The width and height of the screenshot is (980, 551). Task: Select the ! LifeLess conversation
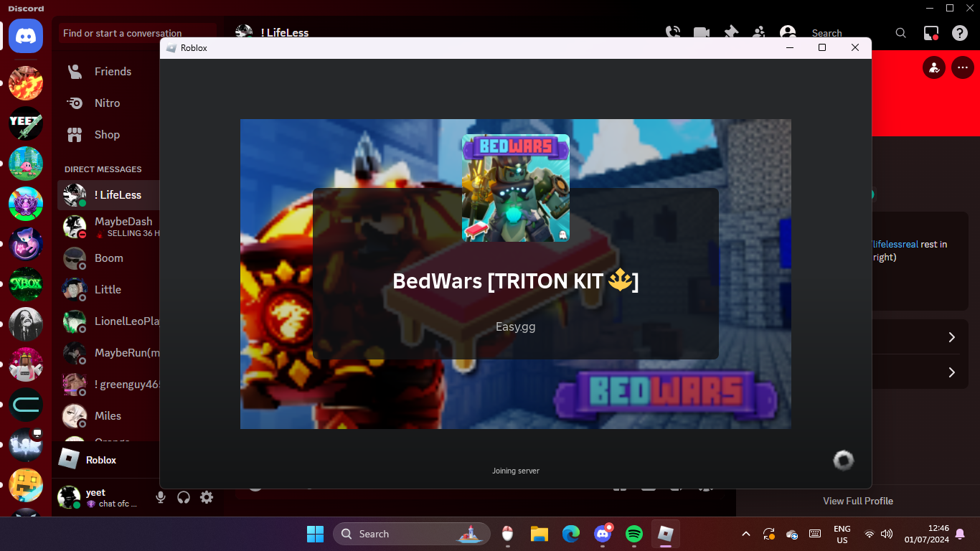pyautogui.click(x=108, y=195)
